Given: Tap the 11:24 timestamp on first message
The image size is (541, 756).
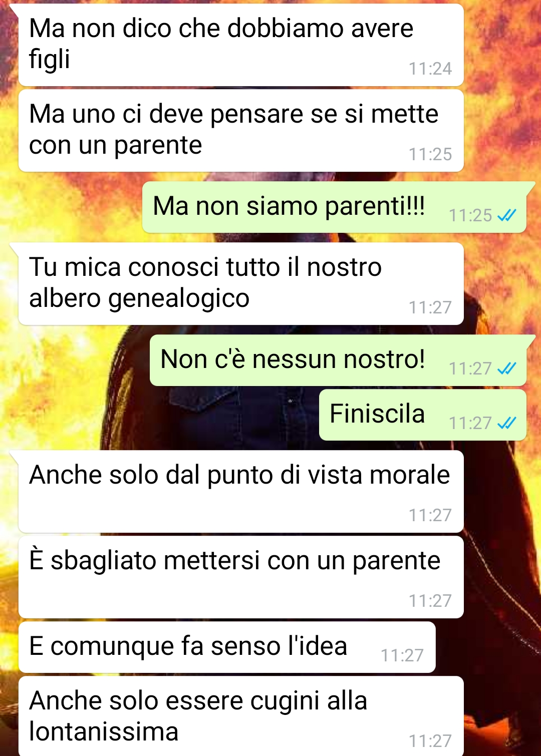Looking at the screenshot, I should tap(430, 69).
